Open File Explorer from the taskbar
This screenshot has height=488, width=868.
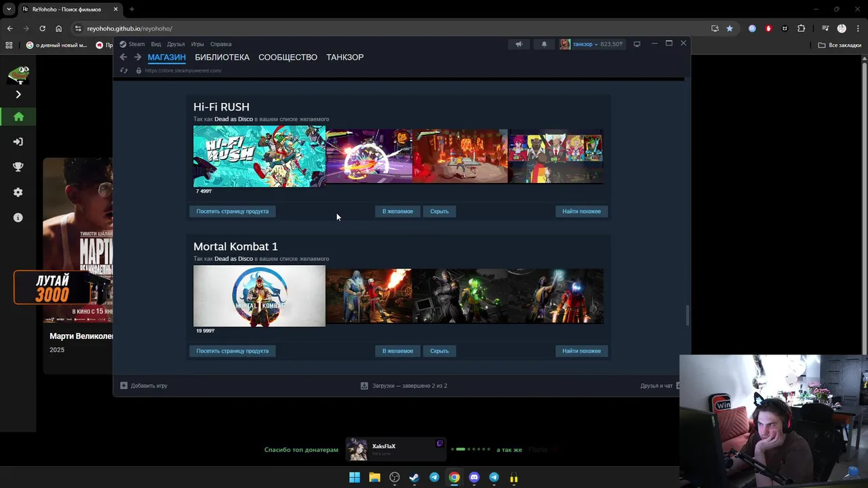tap(374, 477)
